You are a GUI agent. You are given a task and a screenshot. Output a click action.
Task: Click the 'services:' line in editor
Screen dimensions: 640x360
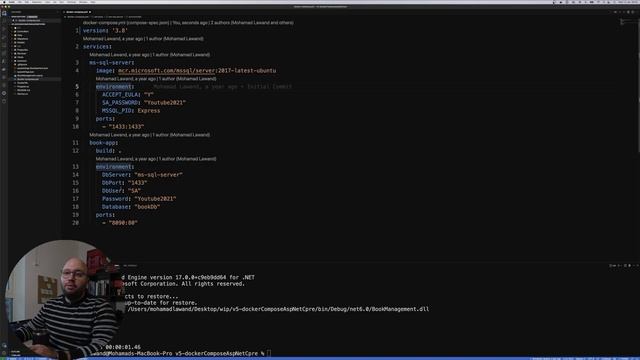click(x=97, y=47)
